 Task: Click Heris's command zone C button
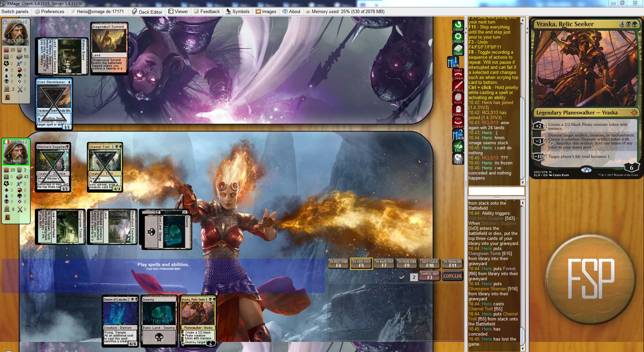[x=7, y=217]
